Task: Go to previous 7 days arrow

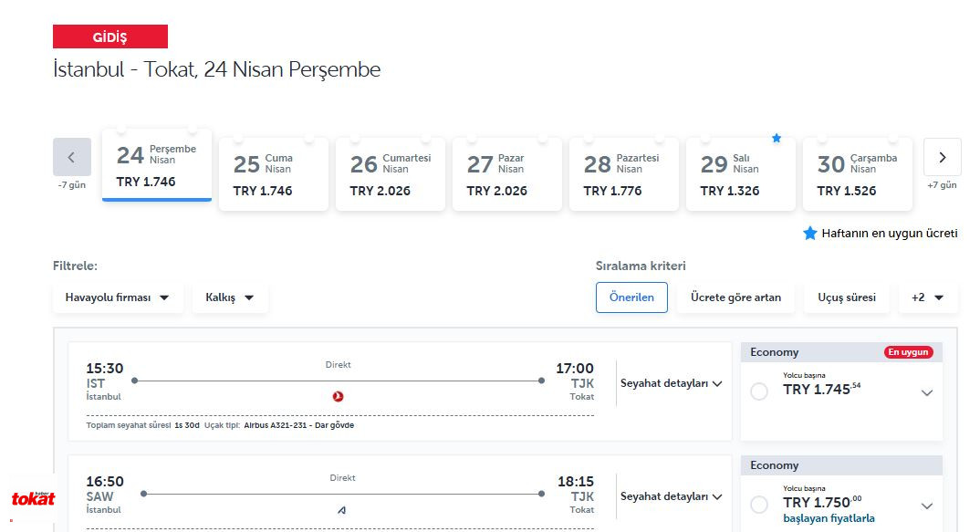Action: (x=72, y=157)
